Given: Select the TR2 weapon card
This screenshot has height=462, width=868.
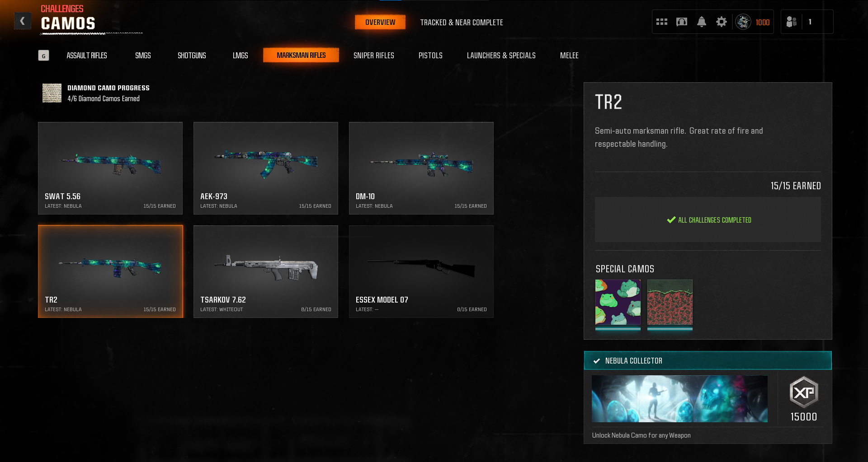Looking at the screenshot, I should point(110,271).
